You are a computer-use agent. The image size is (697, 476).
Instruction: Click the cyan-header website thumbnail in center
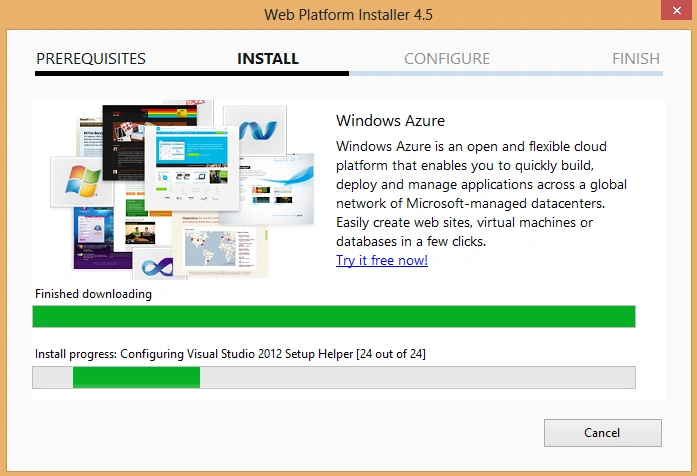click(x=192, y=167)
